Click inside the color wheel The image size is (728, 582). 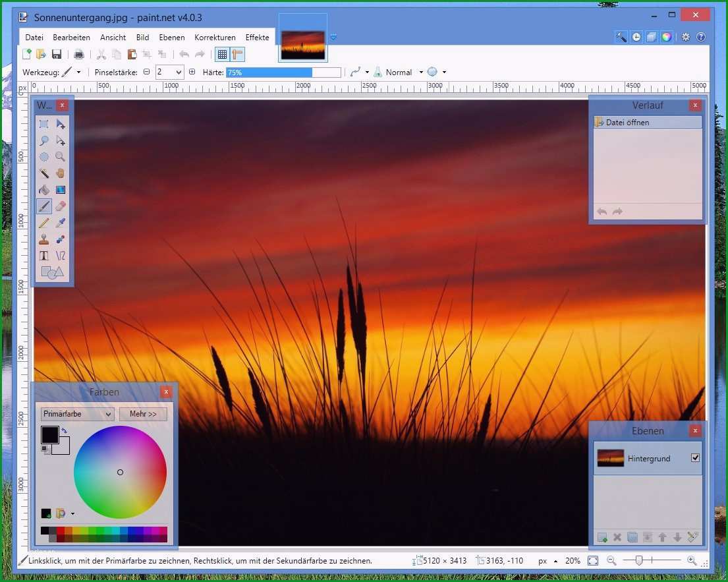point(121,472)
